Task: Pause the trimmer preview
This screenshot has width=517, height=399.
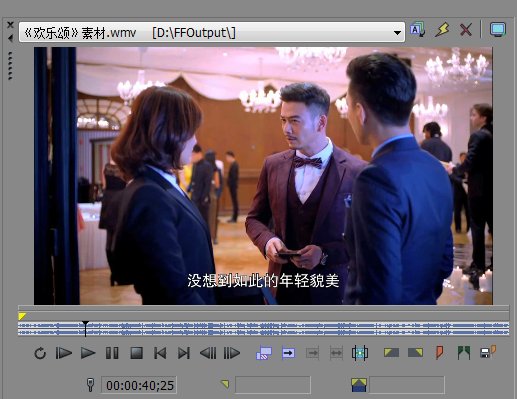Action: point(112,353)
